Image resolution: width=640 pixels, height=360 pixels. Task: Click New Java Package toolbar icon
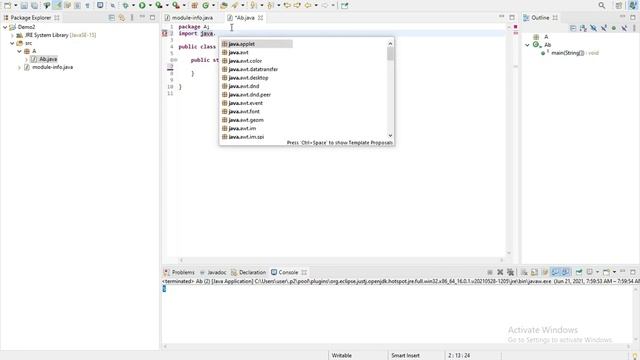click(195, 5)
